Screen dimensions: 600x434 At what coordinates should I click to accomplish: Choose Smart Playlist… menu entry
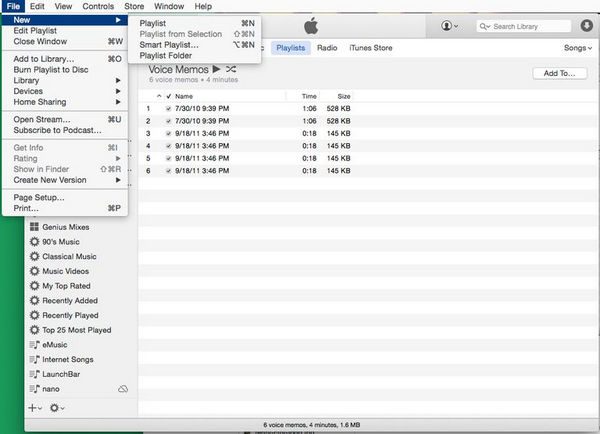point(195,45)
